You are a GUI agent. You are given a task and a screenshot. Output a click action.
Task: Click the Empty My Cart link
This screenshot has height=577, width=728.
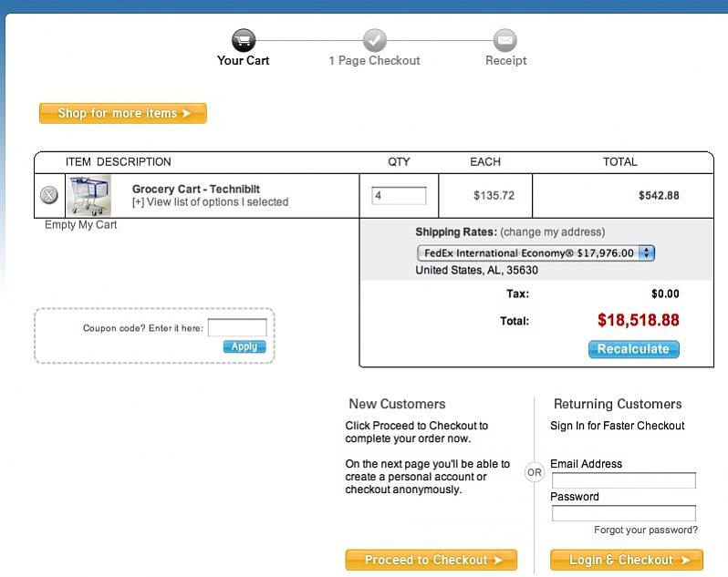pyautogui.click(x=81, y=225)
